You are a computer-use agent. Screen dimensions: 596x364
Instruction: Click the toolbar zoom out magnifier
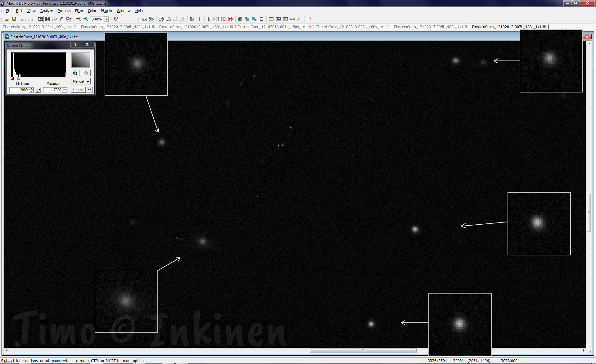(x=86, y=19)
